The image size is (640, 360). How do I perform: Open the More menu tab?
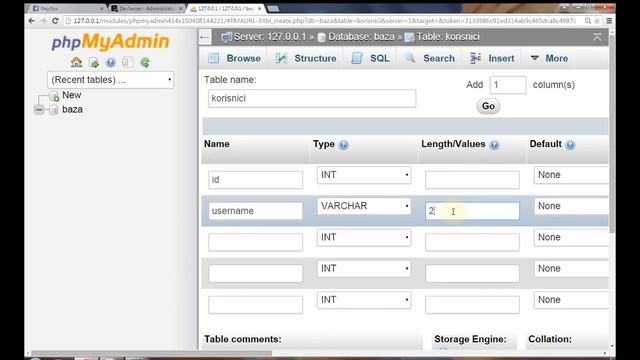(x=549, y=58)
